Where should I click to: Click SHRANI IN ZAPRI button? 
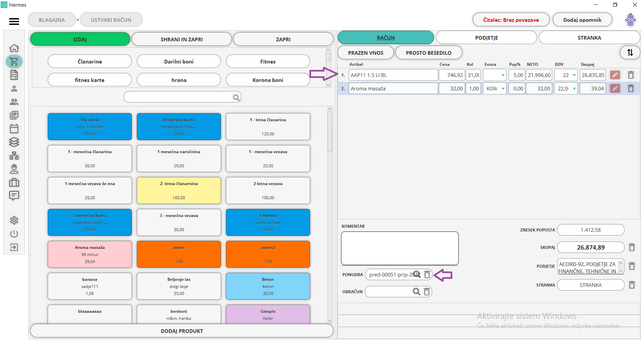182,39
